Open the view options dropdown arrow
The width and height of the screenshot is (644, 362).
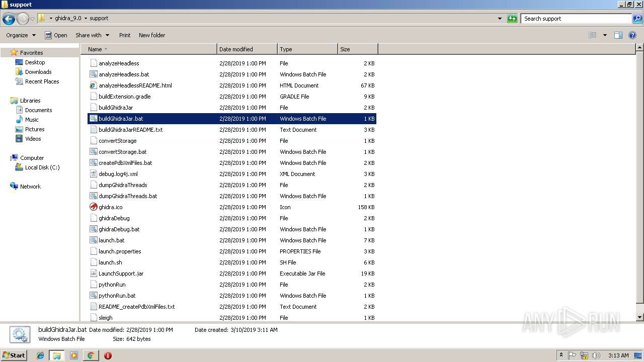tap(605, 35)
